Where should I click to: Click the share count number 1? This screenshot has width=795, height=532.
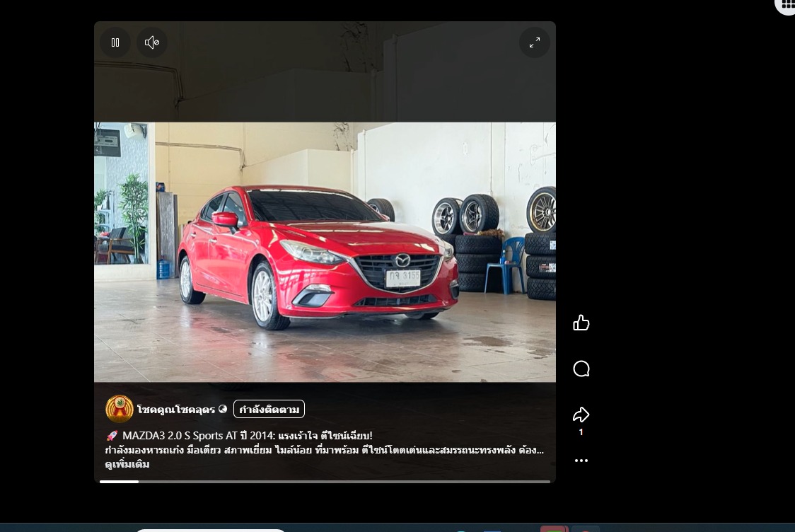pos(581,432)
